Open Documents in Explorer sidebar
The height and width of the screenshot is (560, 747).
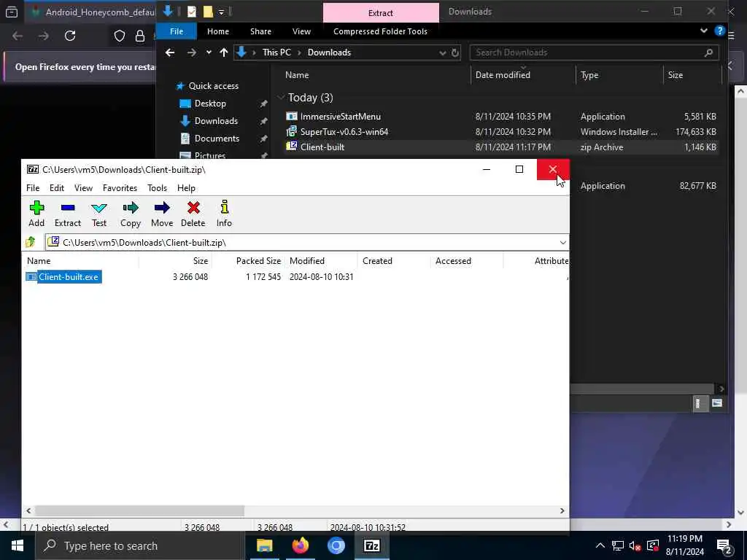(217, 139)
